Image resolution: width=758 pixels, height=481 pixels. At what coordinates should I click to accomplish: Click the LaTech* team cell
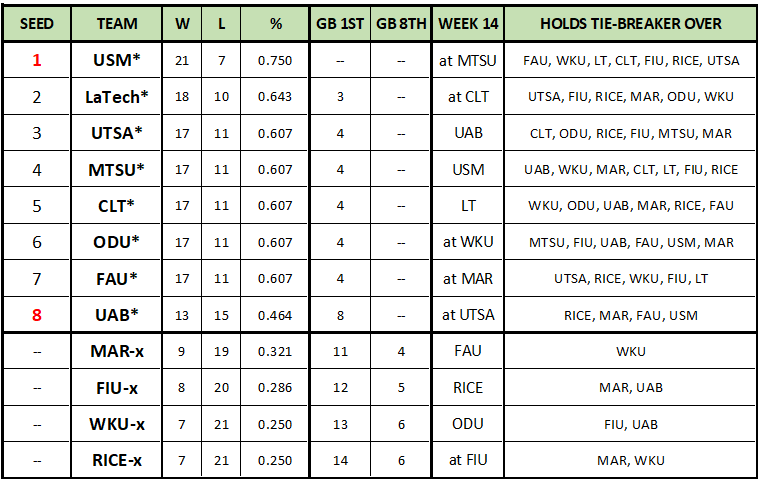(118, 97)
